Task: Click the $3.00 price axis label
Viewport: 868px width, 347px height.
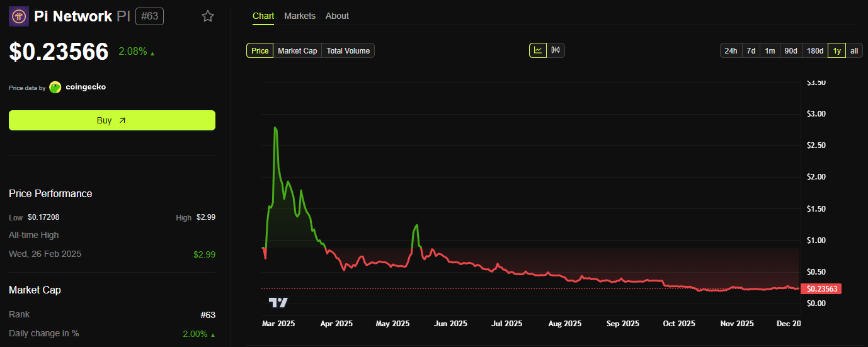Action: coord(816,114)
